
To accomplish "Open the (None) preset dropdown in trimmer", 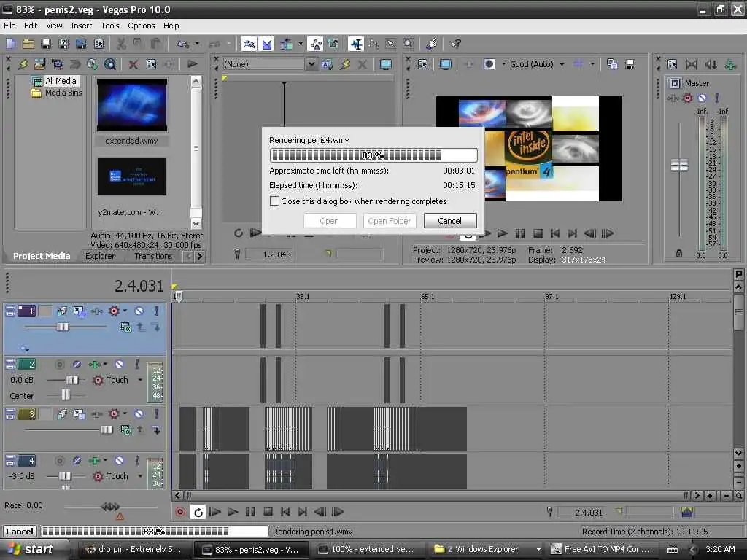I will click(x=311, y=64).
